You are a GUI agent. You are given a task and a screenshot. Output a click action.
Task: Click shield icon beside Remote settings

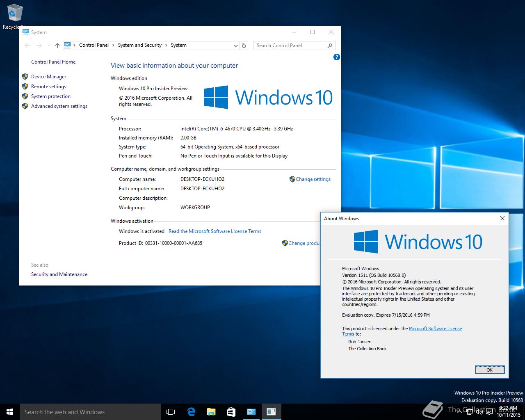[25, 87]
